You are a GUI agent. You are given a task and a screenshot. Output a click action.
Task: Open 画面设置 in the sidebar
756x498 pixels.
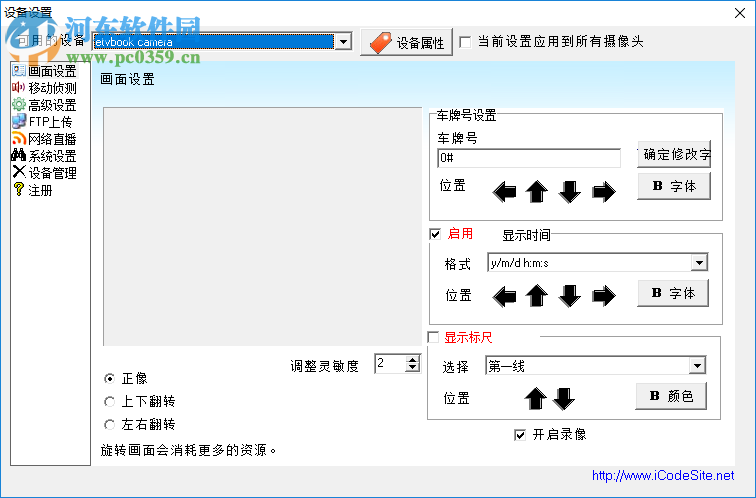52,71
